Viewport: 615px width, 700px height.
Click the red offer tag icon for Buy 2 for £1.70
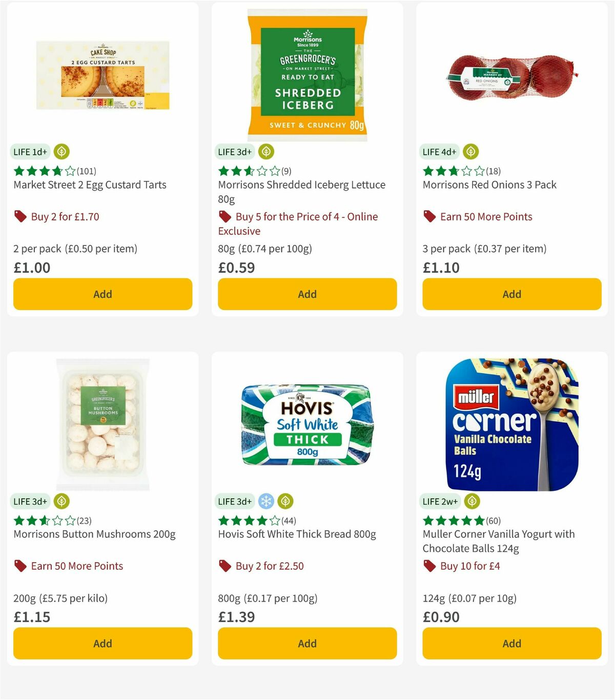(20, 216)
